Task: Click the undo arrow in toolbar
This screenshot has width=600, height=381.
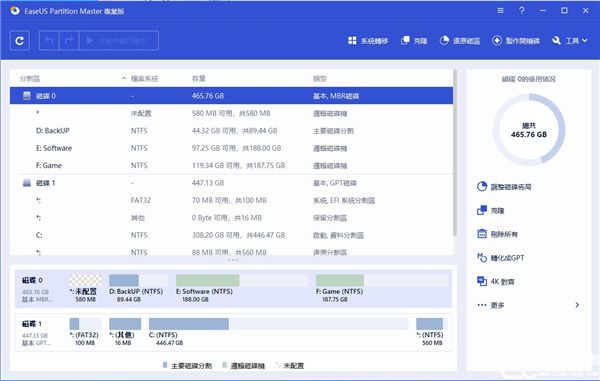Action: [49, 41]
